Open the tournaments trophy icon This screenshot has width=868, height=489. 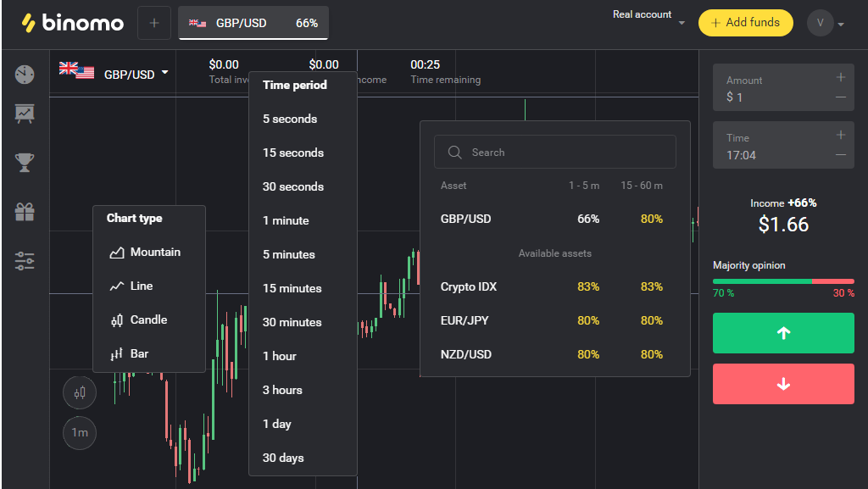click(x=25, y=163)
